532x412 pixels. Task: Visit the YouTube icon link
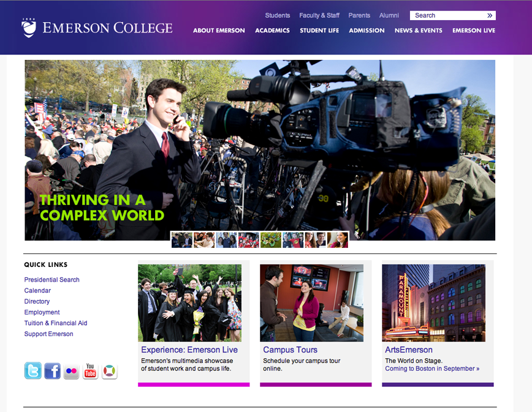click(90, 370)
